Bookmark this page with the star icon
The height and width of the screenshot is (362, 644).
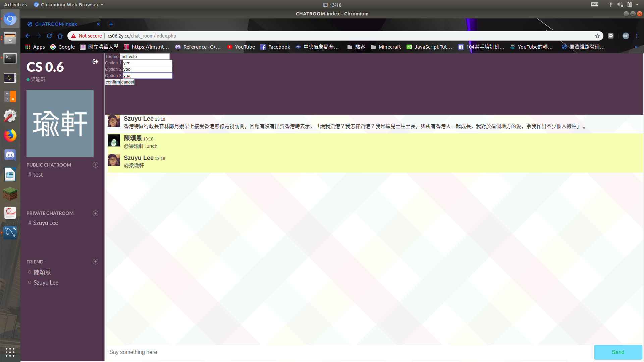point(597,36)
